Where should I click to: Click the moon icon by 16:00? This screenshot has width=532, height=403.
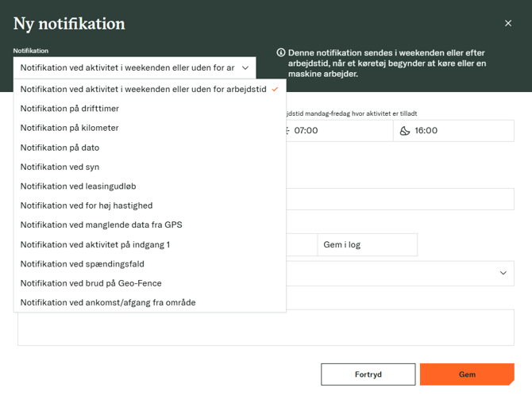click(x=405, y=131)
